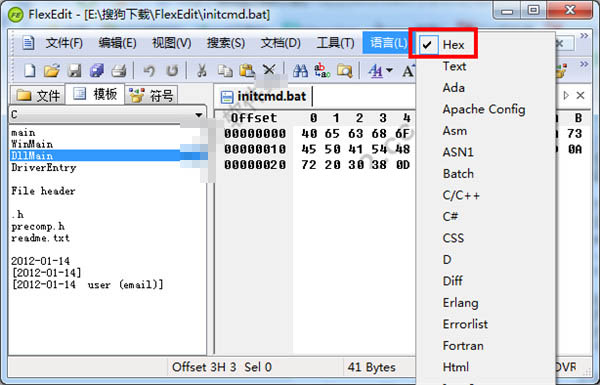600x385 pixels.
Task: Select the precomp.h template entry
Action: 38,226
